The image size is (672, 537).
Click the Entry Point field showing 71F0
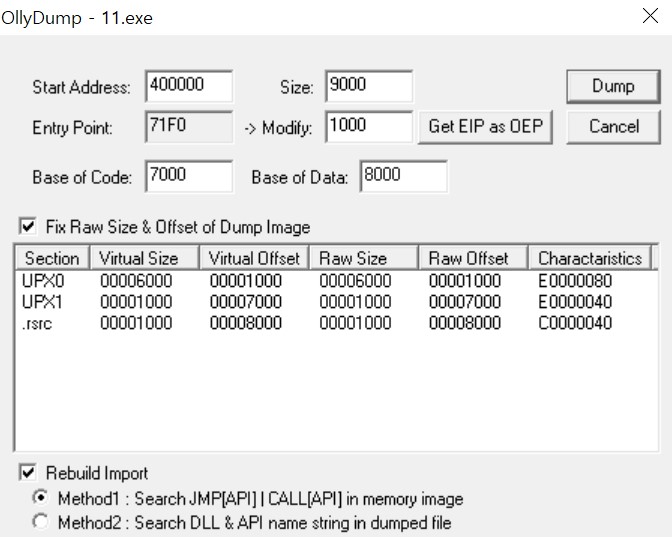(189, 127)
